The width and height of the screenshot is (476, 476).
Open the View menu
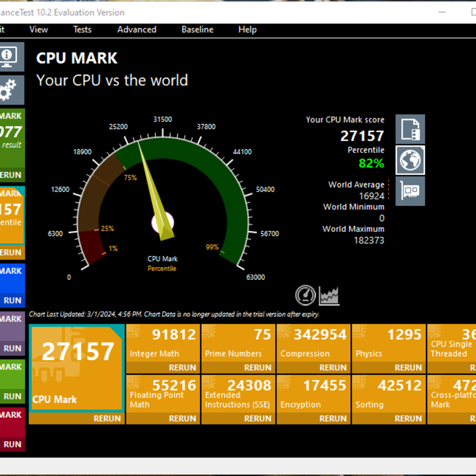tap(39, 30)
